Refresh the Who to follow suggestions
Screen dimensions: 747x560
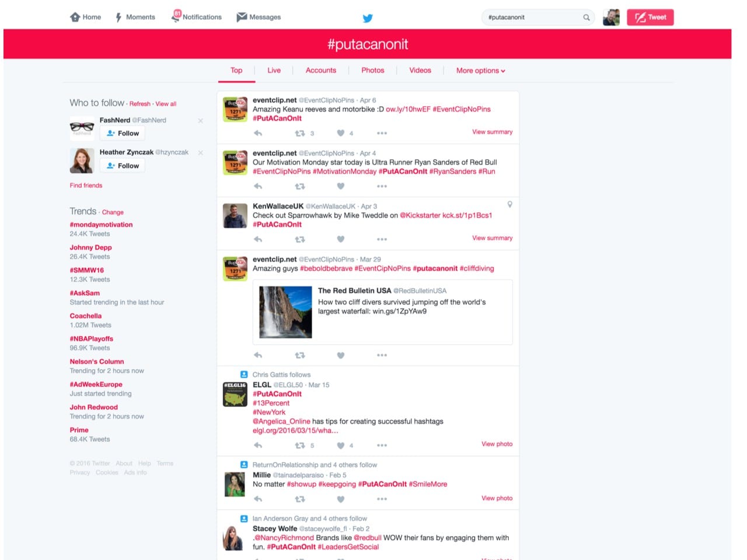pos(140,103)
